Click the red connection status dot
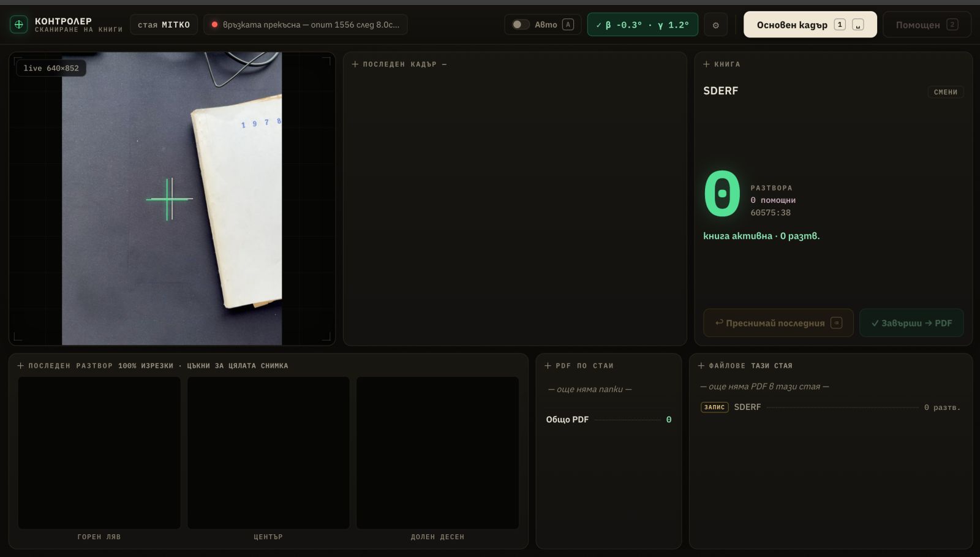This screenshot has width=980, height=557. pyautogui.click(x=214, y=25)
